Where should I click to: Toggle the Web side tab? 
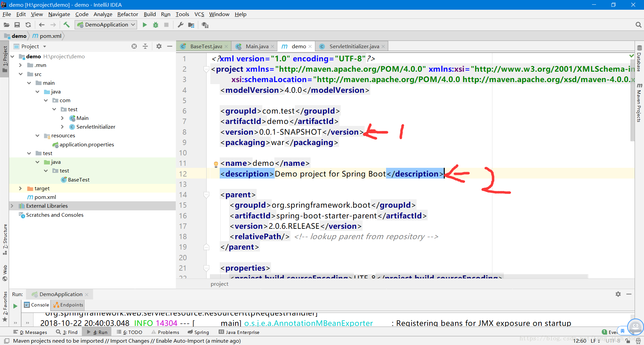point(5,273)
